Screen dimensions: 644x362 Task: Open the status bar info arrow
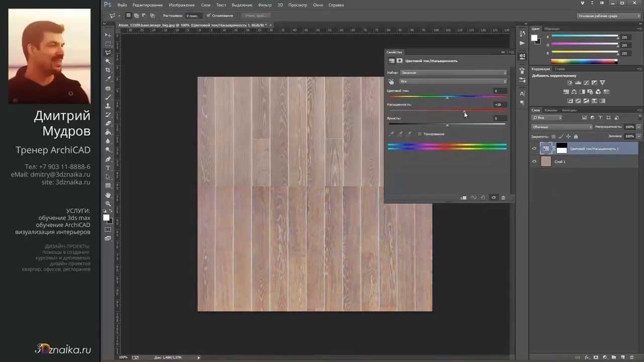coord(199,357)
